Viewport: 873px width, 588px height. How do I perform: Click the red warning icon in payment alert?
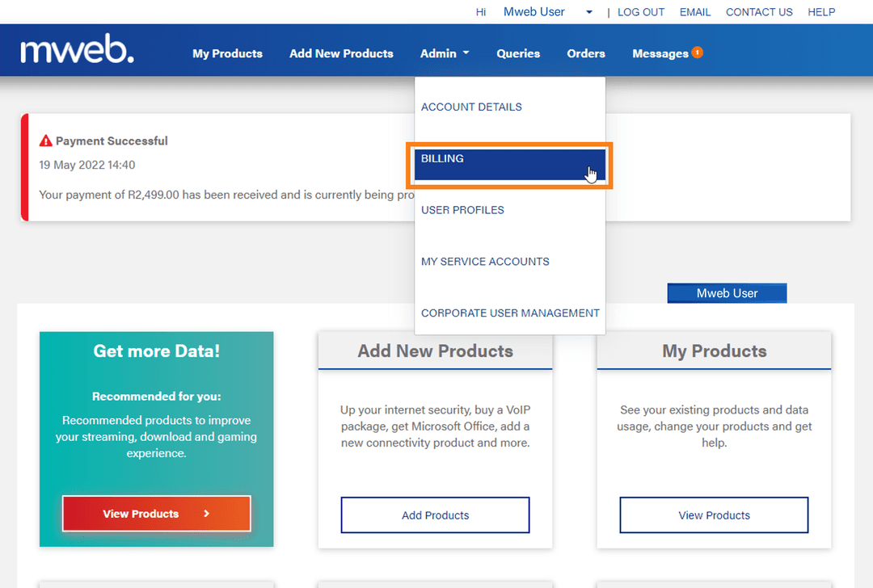(46, 140)
